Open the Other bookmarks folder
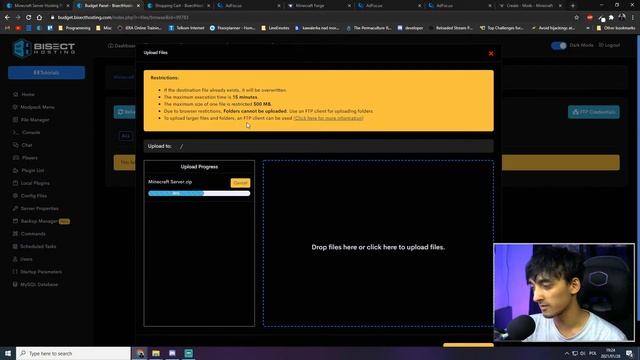 616,28
